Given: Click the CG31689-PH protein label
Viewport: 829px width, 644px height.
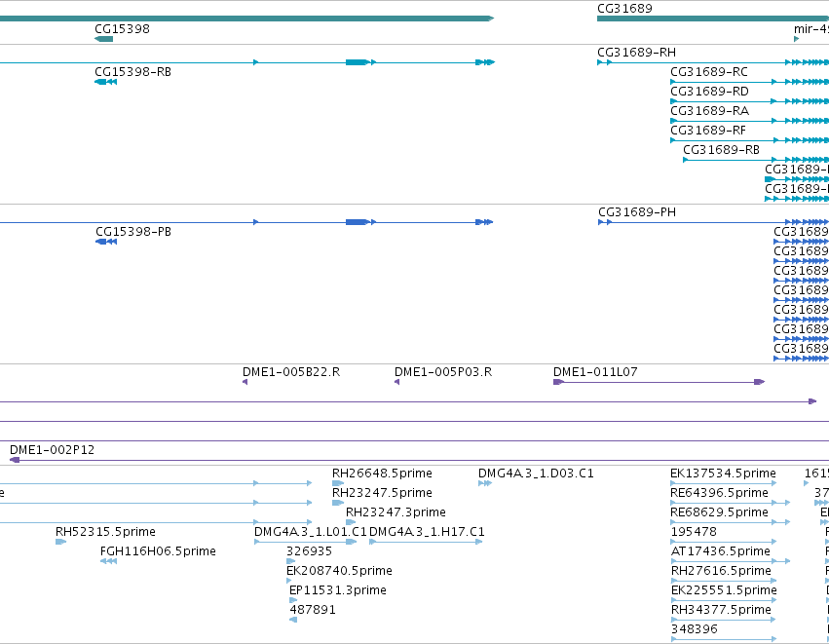Looking at the screenshot, I should click(x=637, y=212).
